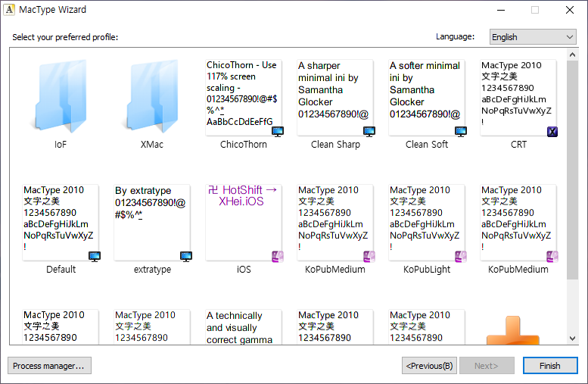This screenshot has height=384, width=588.
Task: Click the Clean Soft label text
Action: [x=427, y=145]
